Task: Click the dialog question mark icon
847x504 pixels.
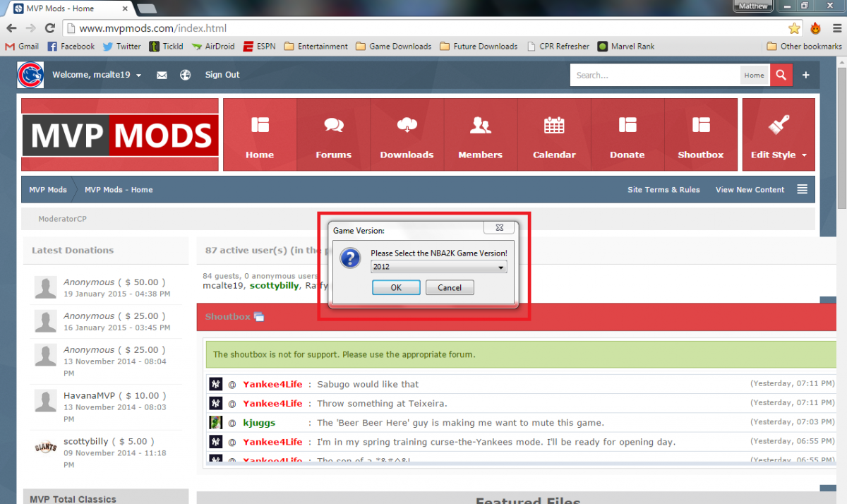Action: pyautogui.click(x=350, y=258)
